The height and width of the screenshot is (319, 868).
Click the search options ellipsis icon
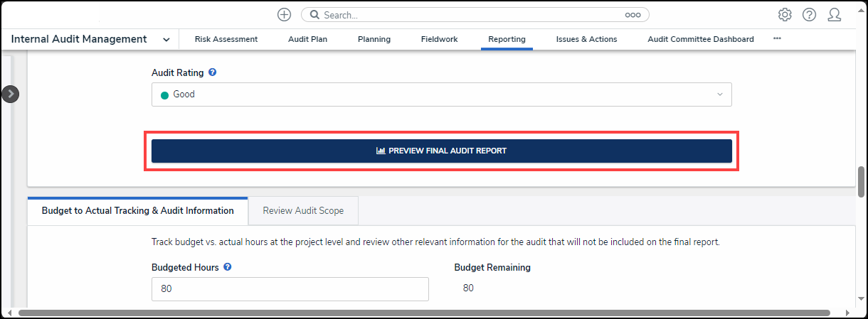(633, 15)
